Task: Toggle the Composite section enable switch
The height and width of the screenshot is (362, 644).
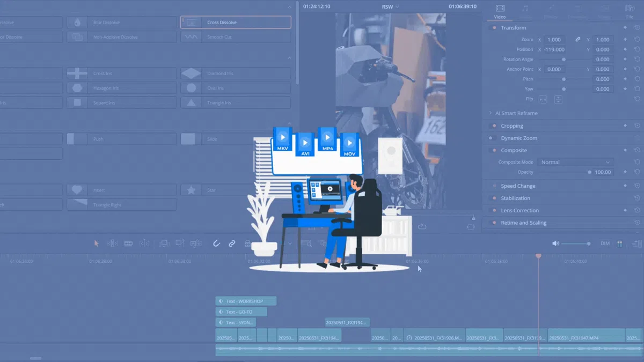Action: [493, 151]
